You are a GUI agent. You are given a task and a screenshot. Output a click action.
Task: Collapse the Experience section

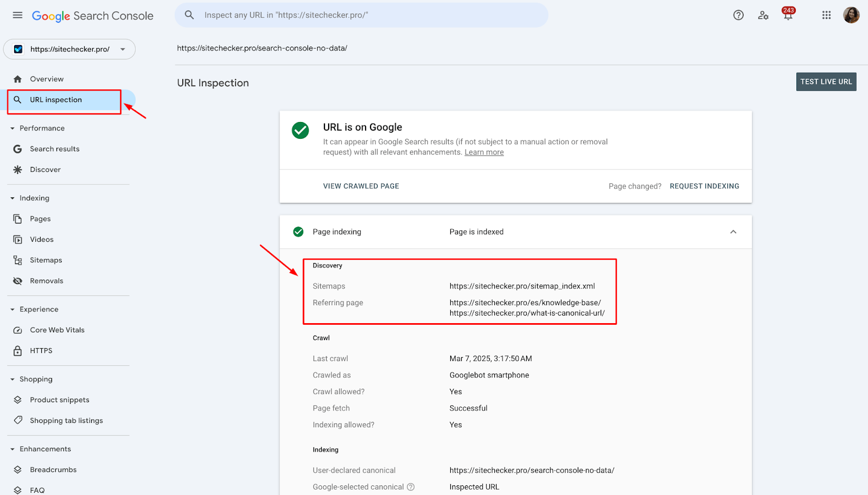12,309
